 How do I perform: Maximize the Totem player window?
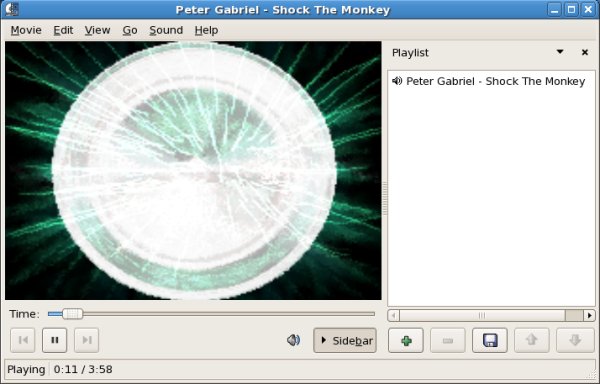click(571, 9)
